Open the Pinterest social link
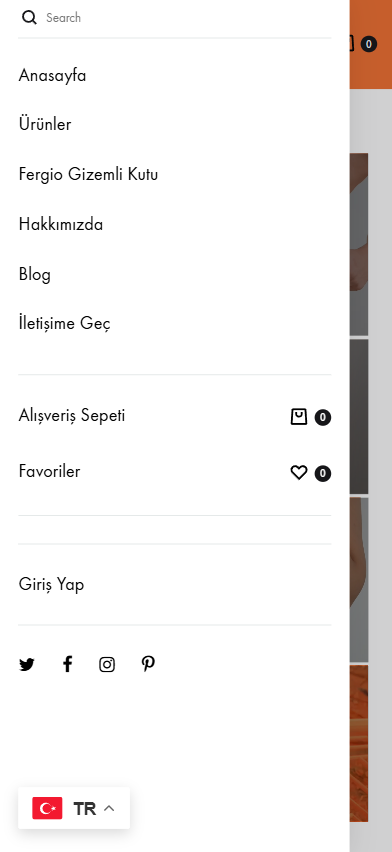Image resolution: width=392 pixels, height=852 pixels. tap(148, 663)
